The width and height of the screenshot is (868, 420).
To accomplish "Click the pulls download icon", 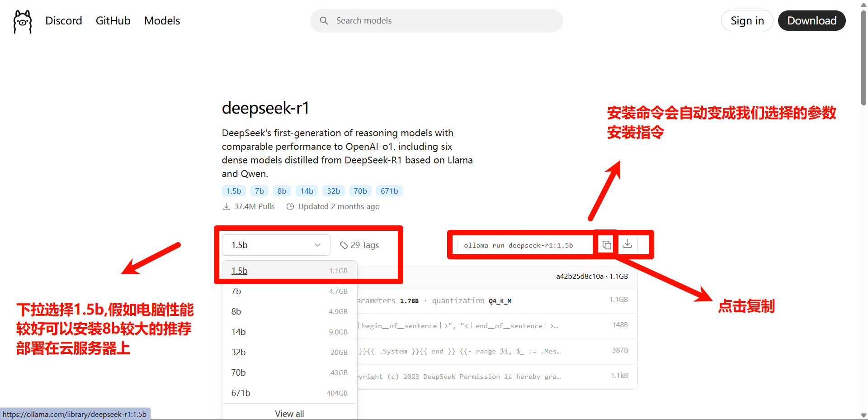I will 226,206.
